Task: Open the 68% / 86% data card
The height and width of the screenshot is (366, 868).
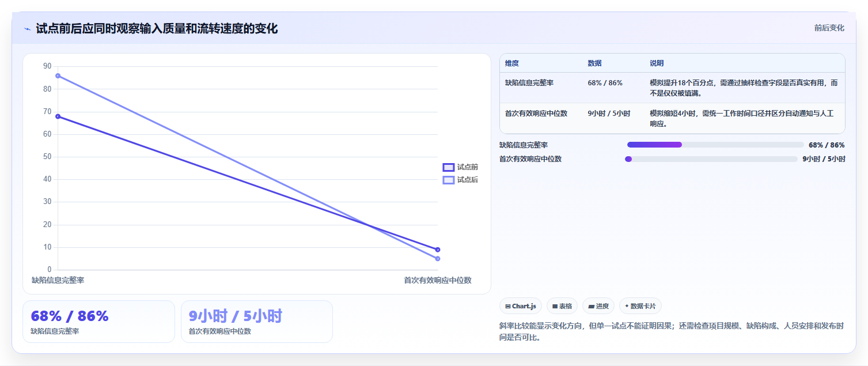Action: [98, 322]
